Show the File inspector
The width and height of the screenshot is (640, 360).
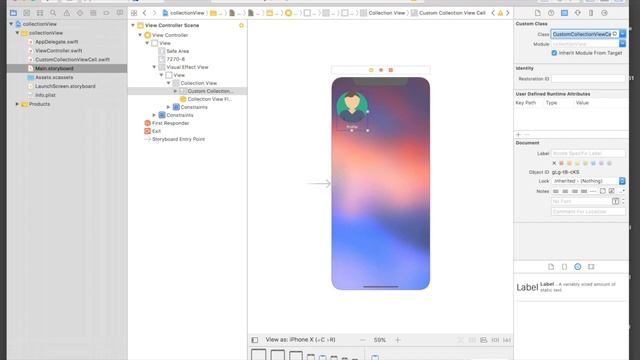(x=538, y=13)
